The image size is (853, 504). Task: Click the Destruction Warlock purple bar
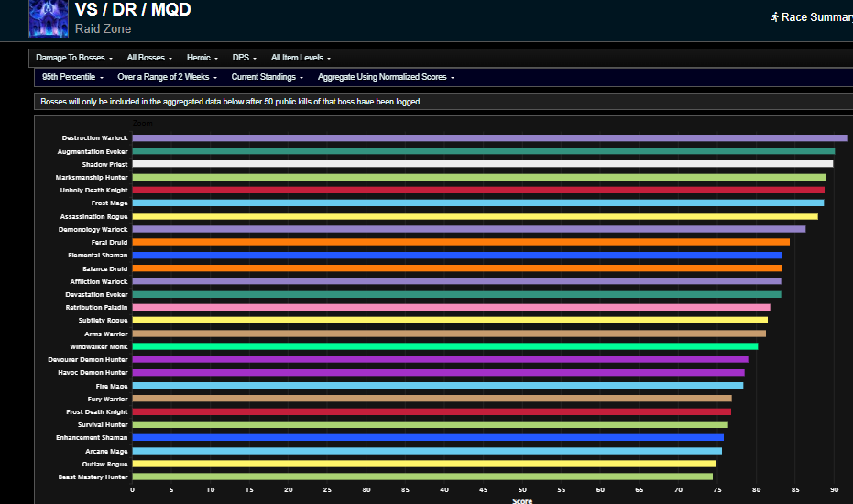[x=489, y=138]
